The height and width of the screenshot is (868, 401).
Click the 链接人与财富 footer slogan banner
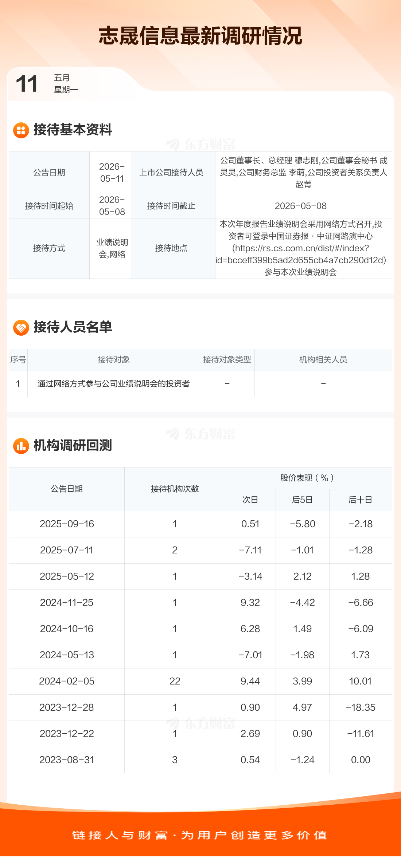pyautogui.click(x=200, y=835)
